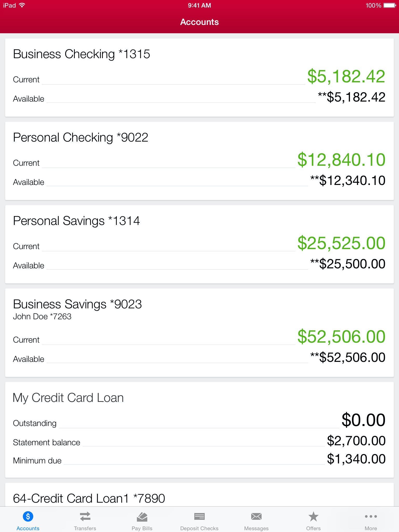Check the Wi-Fi status icon

pyautogui.click(x=22, y=5)
